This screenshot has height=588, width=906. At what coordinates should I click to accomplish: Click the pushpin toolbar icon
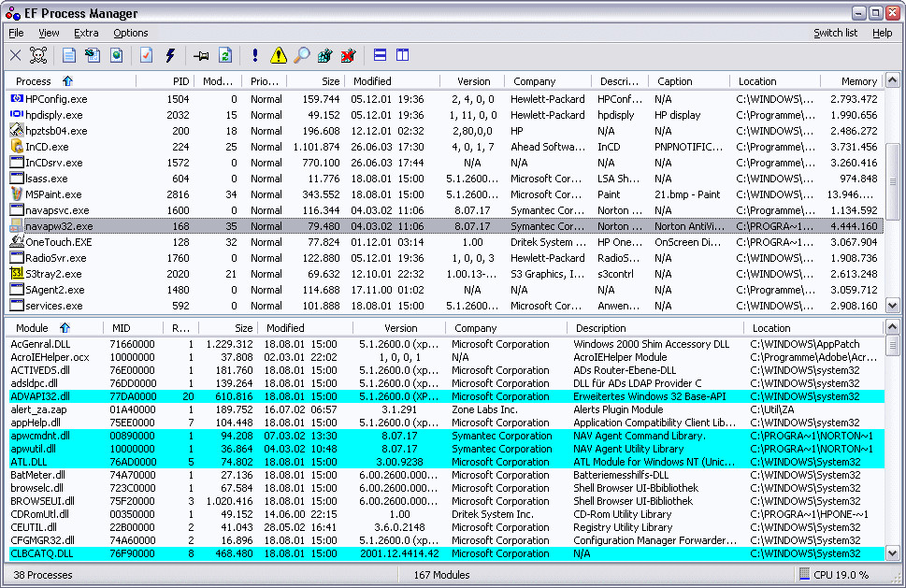tap(201, 56)
